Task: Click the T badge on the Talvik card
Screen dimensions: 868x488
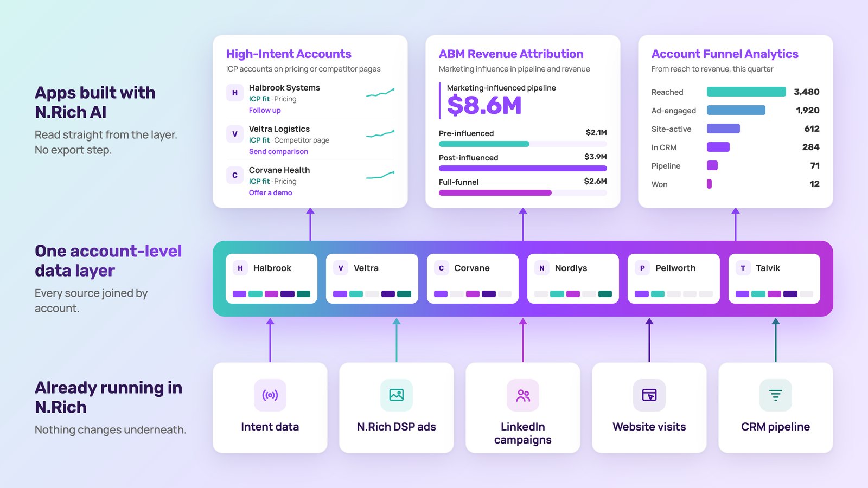Action: point(743,268)
